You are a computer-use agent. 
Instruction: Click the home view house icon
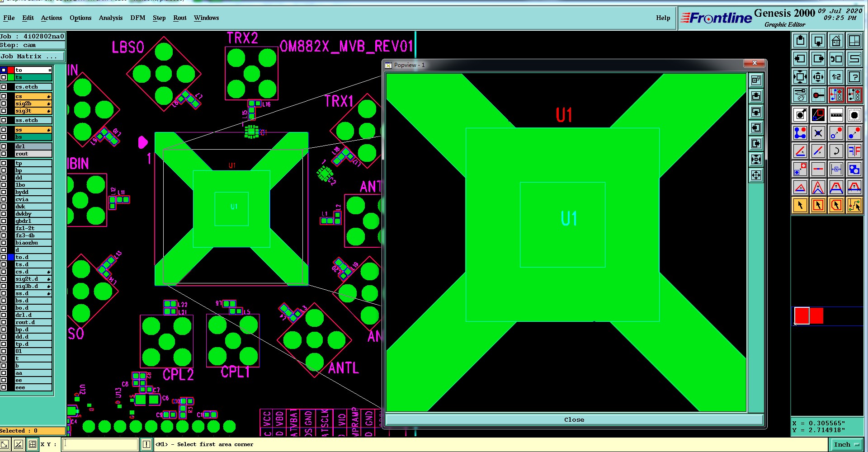click(x=836, y=41)
